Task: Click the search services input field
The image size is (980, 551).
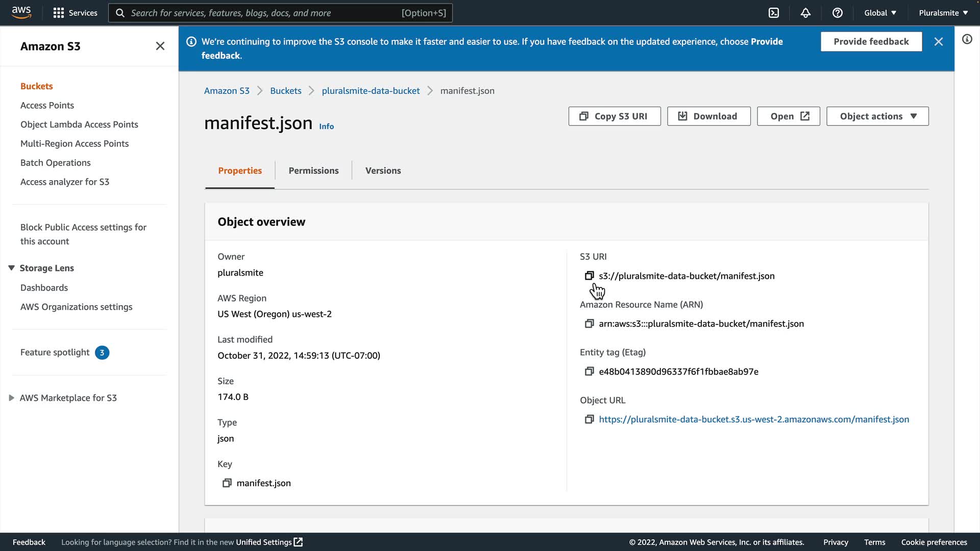Action: point(265,13)
